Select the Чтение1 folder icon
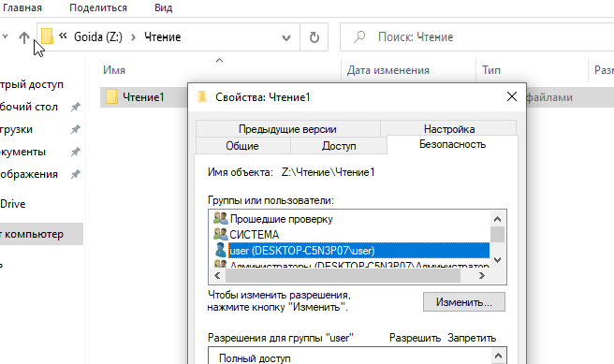The image size is (614, 364). [111, 96]
